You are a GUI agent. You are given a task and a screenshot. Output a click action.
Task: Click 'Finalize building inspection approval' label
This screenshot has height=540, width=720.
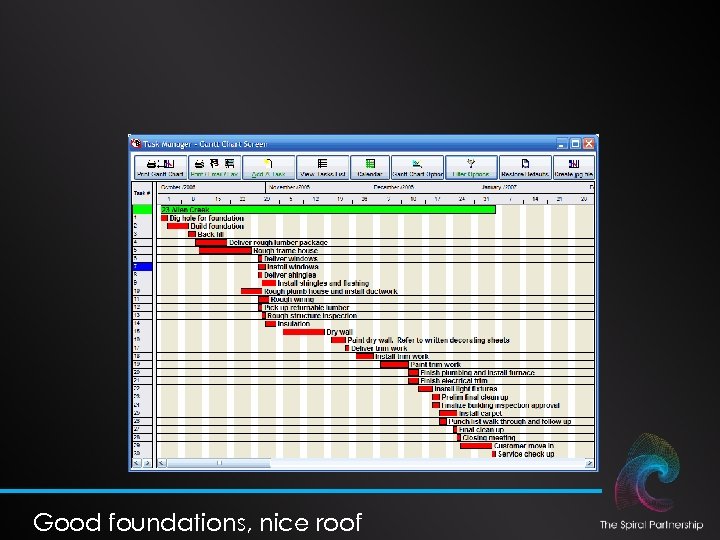[x=501, y=405]
